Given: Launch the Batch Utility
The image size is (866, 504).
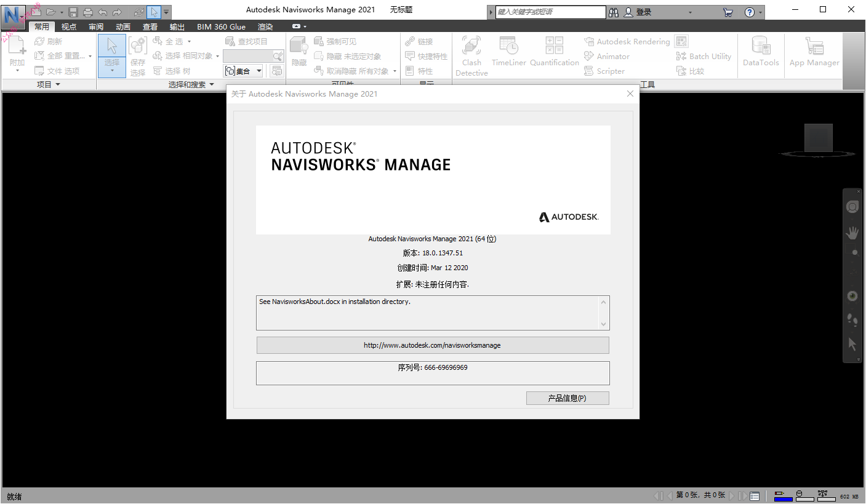Looking at the screenshot, I should (704, 56).
